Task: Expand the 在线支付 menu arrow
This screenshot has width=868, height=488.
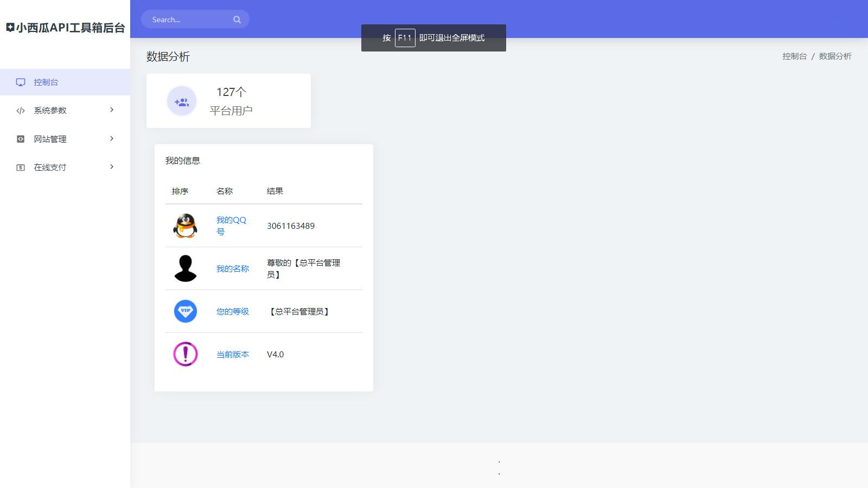Action: click(112, 167)
